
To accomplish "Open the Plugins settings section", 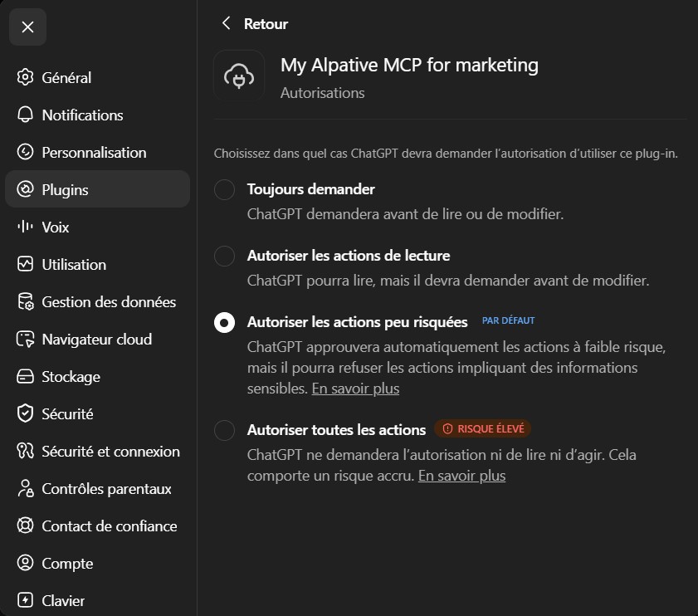I will tap(97, 189).
